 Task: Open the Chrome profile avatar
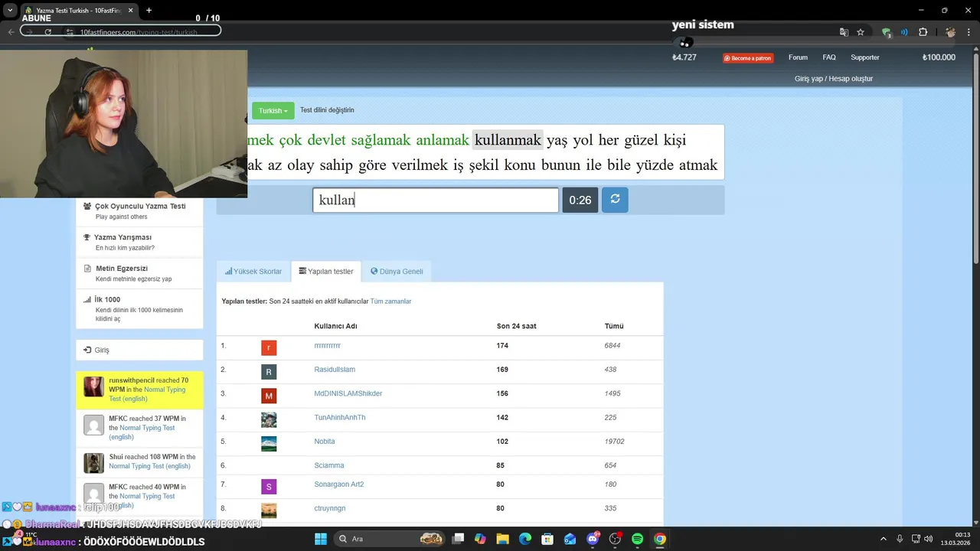coord(950,32)
